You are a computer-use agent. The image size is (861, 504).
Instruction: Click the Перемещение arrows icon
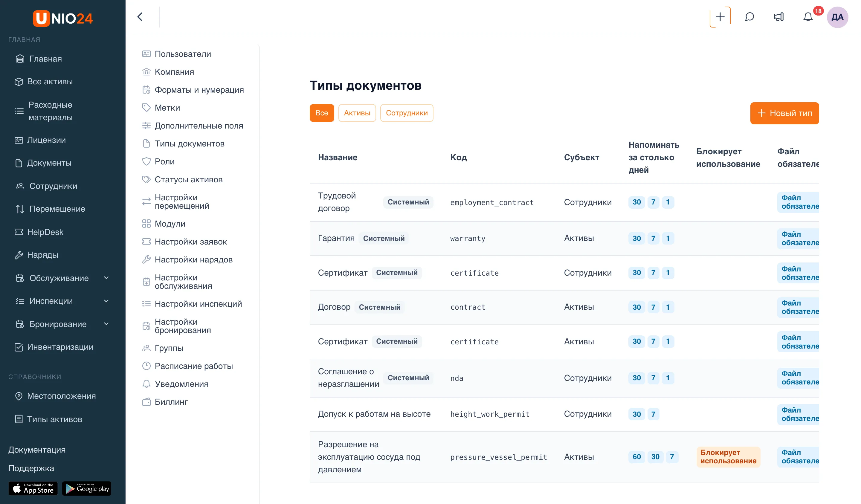click(x=20, y=209)
